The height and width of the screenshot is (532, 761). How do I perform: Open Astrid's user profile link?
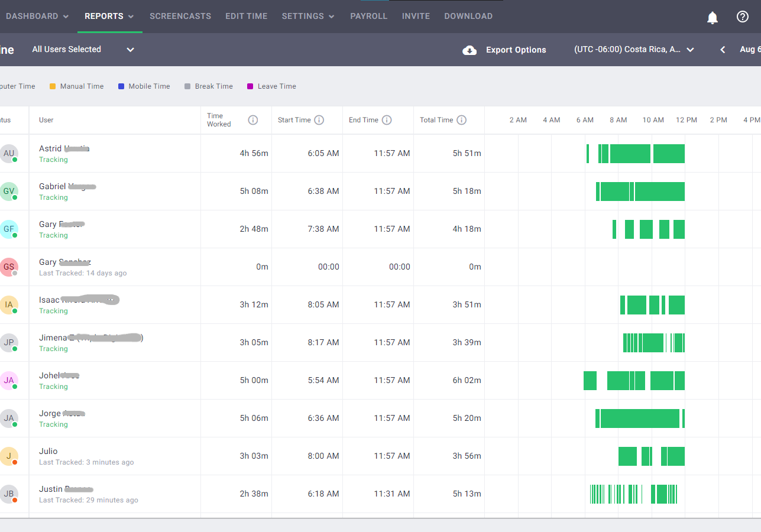click(x=64, y=148)
